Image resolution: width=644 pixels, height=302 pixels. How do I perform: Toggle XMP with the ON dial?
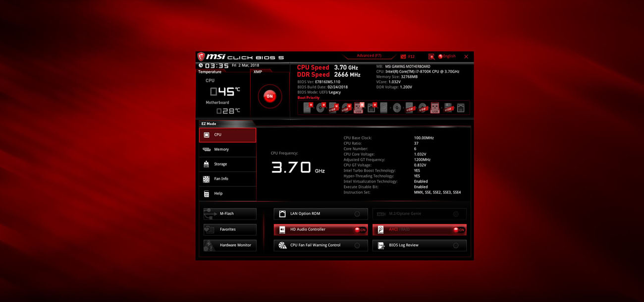[x=269, y=96]
